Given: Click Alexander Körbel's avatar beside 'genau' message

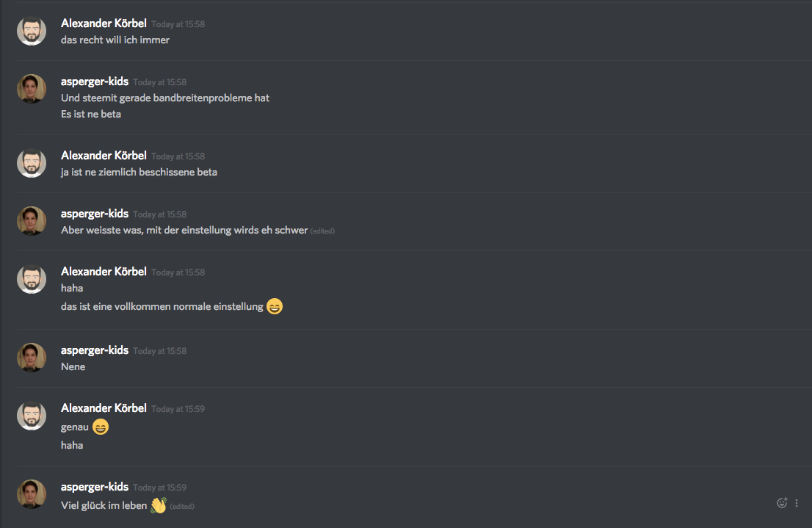Looking at the screenshot, I should pyautogui.click(x=32, y=416).
